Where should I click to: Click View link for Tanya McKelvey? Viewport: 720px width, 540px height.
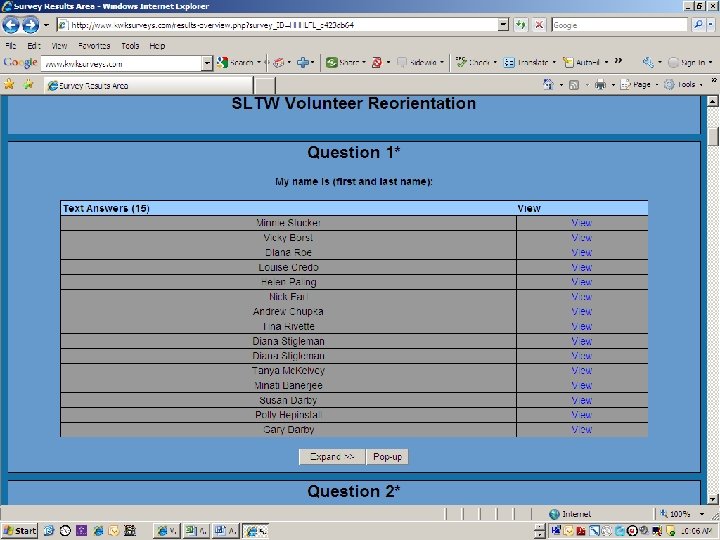click(581, 371)
